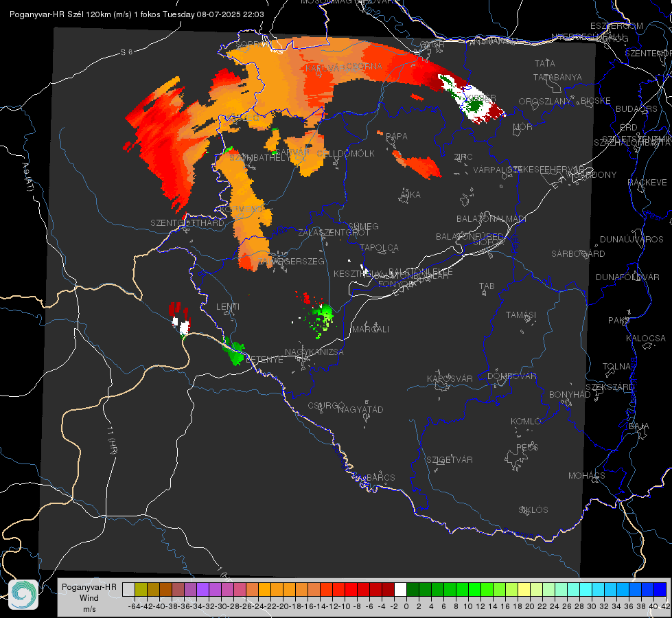
Task: Click the SZENTGOTTHÁRD label
Action: click(187, 223)
